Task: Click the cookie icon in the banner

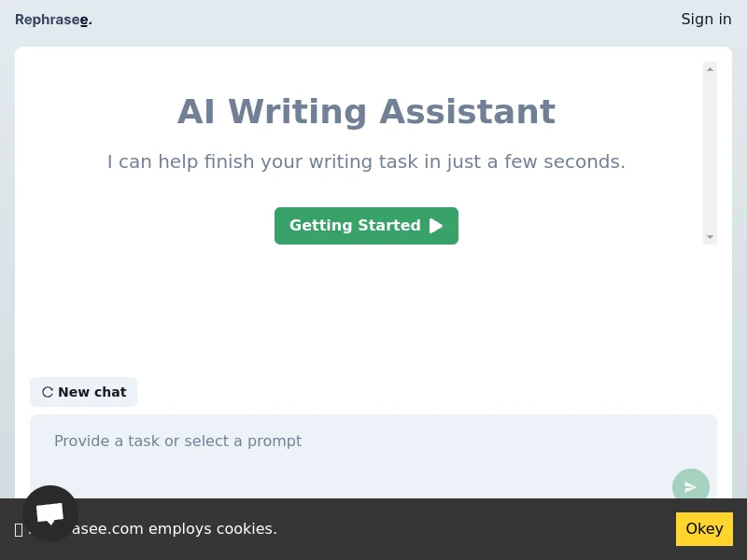Action: [x=19, y=529]
